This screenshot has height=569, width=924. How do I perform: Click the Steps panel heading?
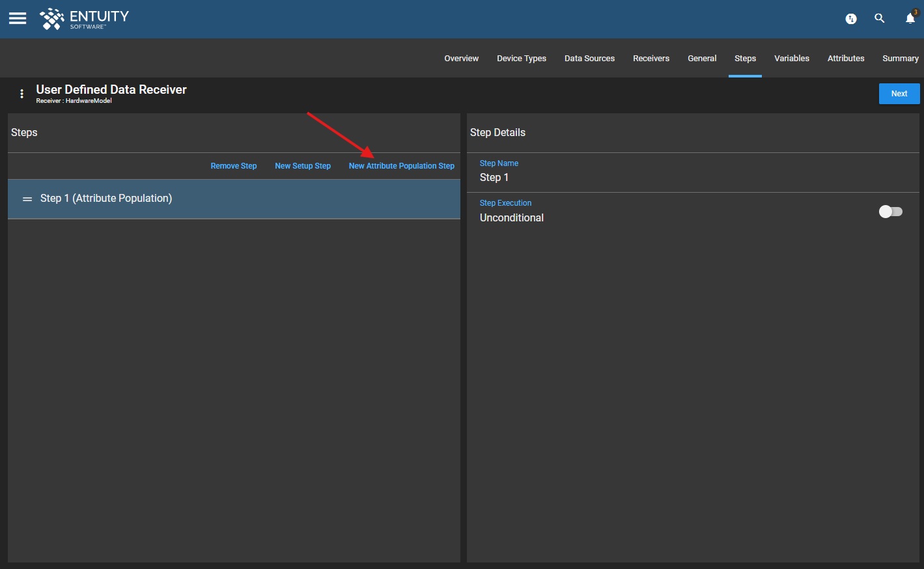click(x=24, y=133)
